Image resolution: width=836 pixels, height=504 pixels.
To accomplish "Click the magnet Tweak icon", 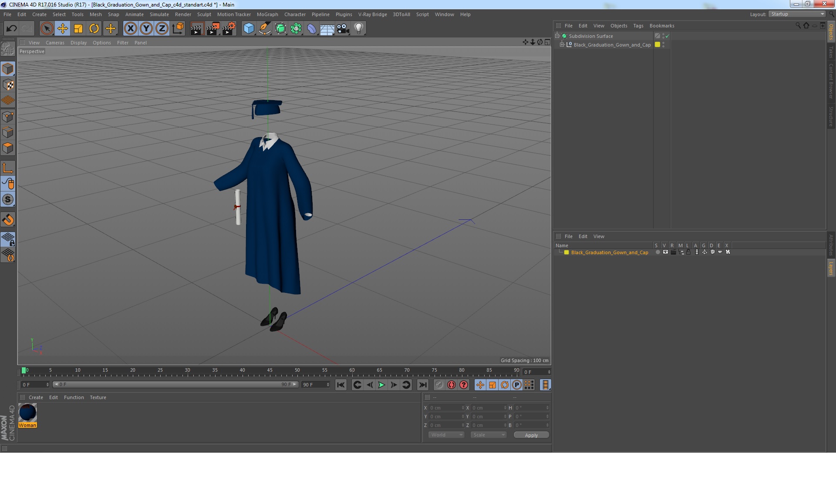I will click(8, 220).
